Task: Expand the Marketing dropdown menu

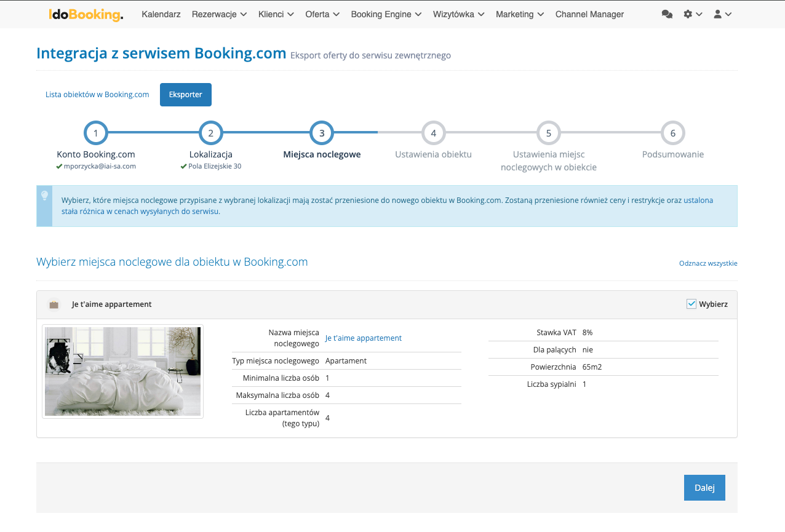Action: [520, 14]
